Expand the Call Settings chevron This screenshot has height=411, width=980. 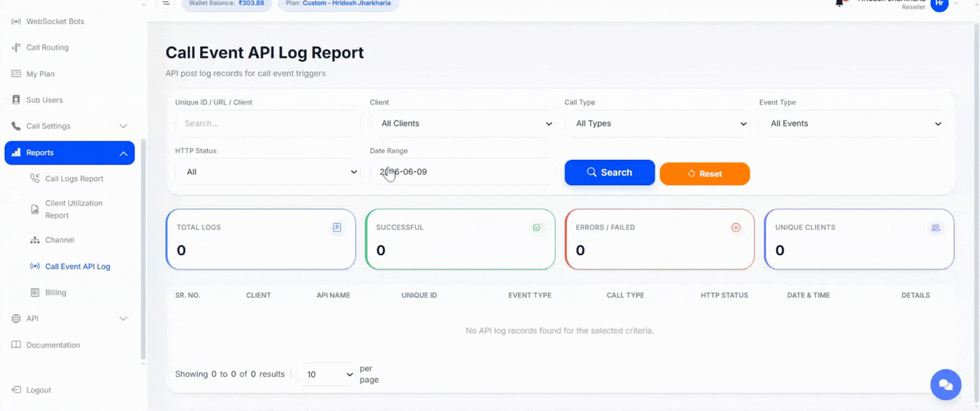(123, 127)
